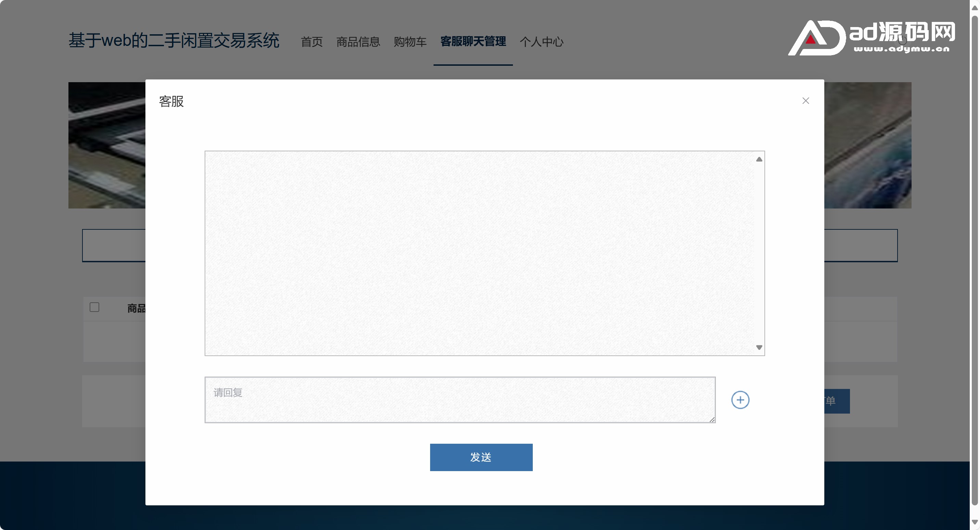Viewport: 980px width, 530px height.
Task: Click chat history scroll down arrow
Action: 759,347
